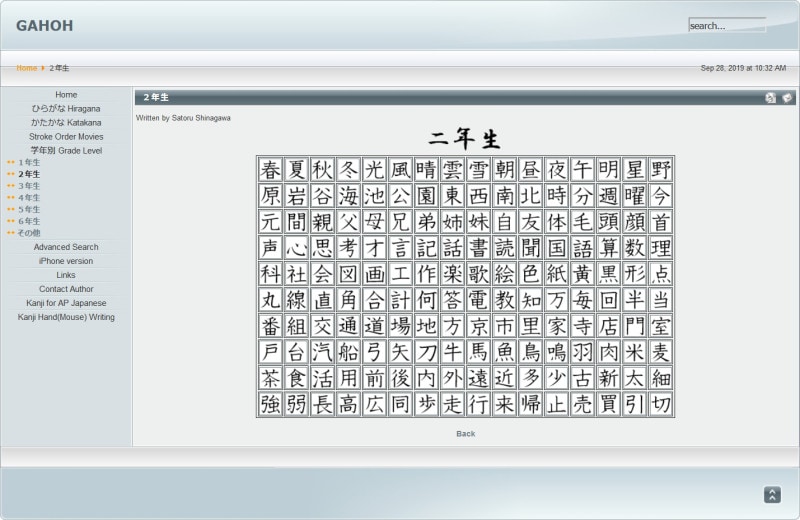
Task: Open Home in sidebar menu
Action: coord(66,94)
